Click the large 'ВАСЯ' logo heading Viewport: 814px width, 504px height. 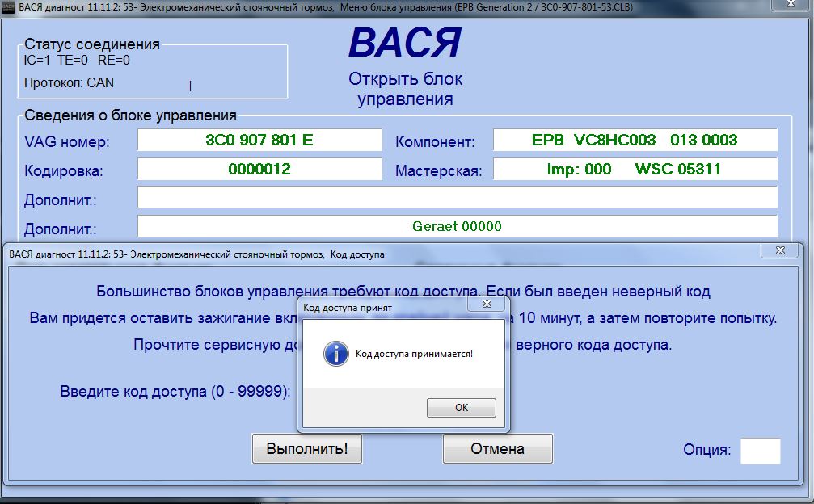[405, 44]
